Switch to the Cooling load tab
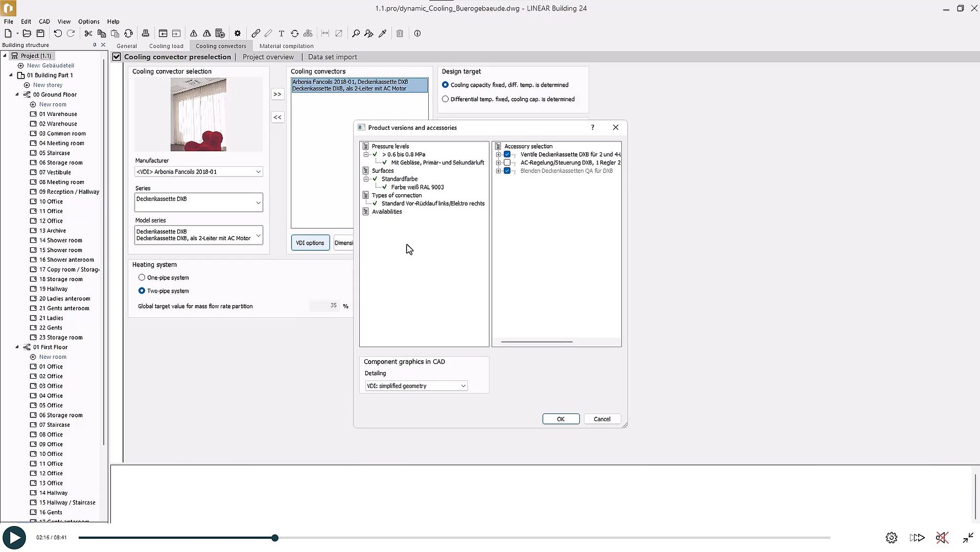980x552 pixels. [166, 46]
